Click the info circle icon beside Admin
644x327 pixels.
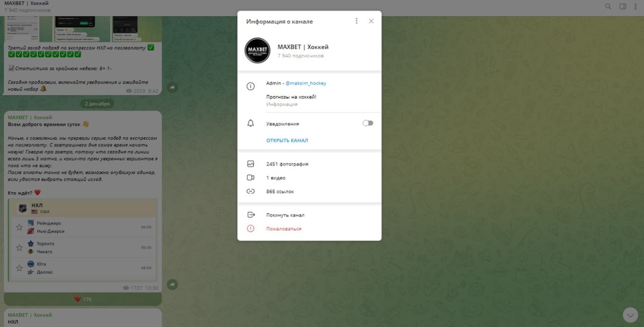click(250, 86)
